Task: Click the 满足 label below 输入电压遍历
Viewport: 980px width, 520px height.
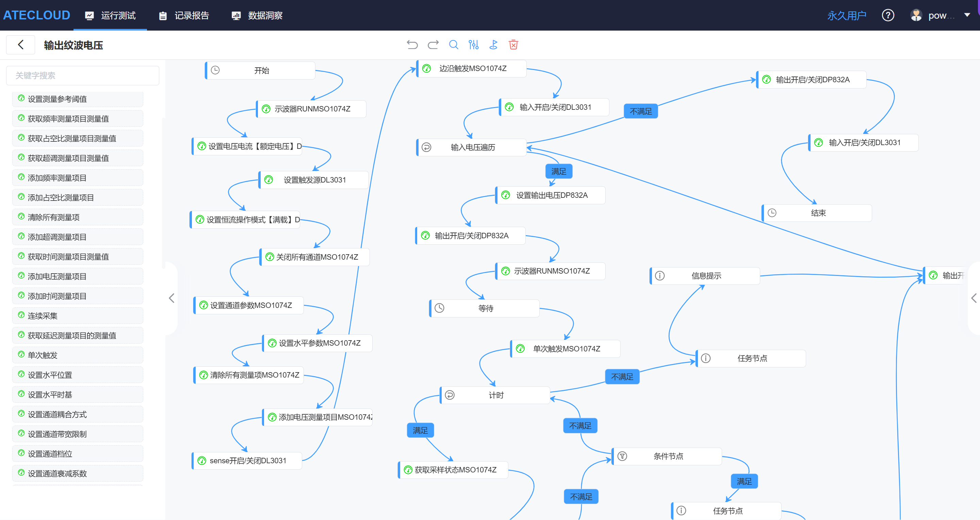Action: 558,171
